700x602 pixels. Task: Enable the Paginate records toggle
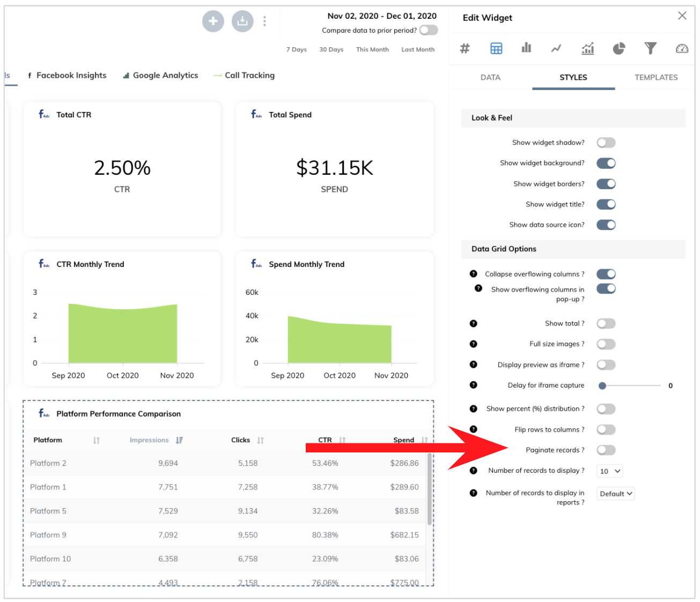[x=606, y=450]
